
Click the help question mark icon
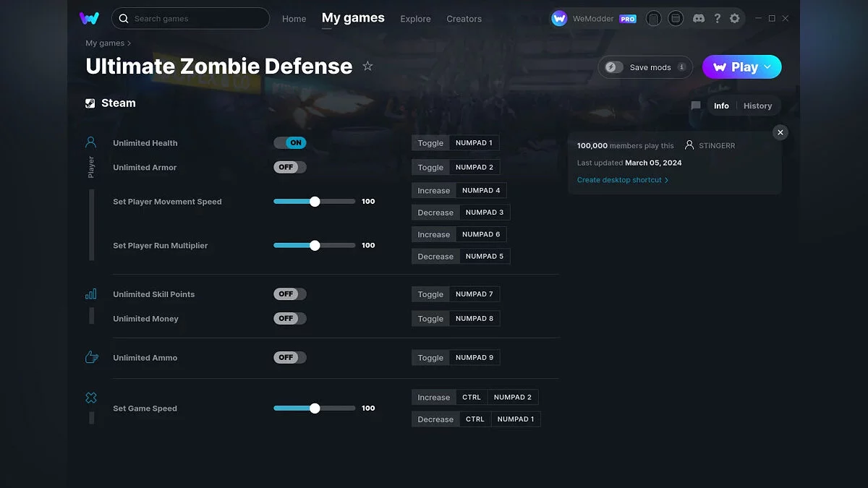click(x=717, y=18)
